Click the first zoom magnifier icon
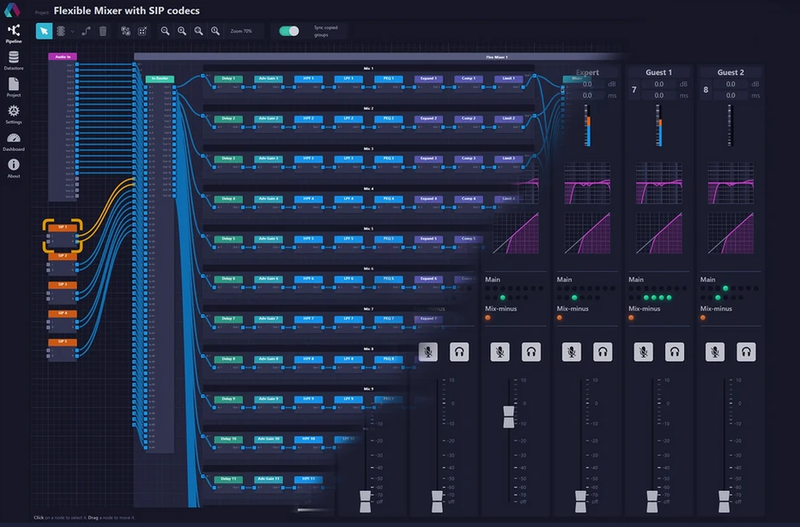This screenshot has height=527, width=800. [165, 31]
